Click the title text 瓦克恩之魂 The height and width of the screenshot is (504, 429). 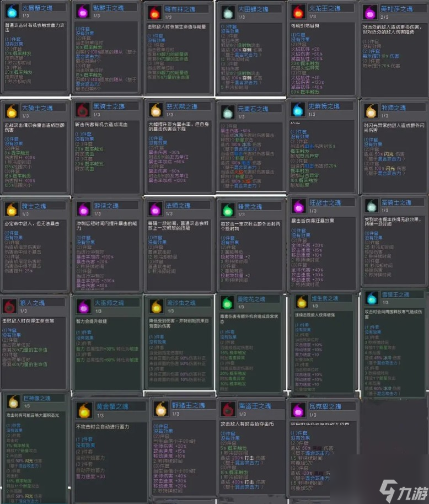click(x=325, y=406)
